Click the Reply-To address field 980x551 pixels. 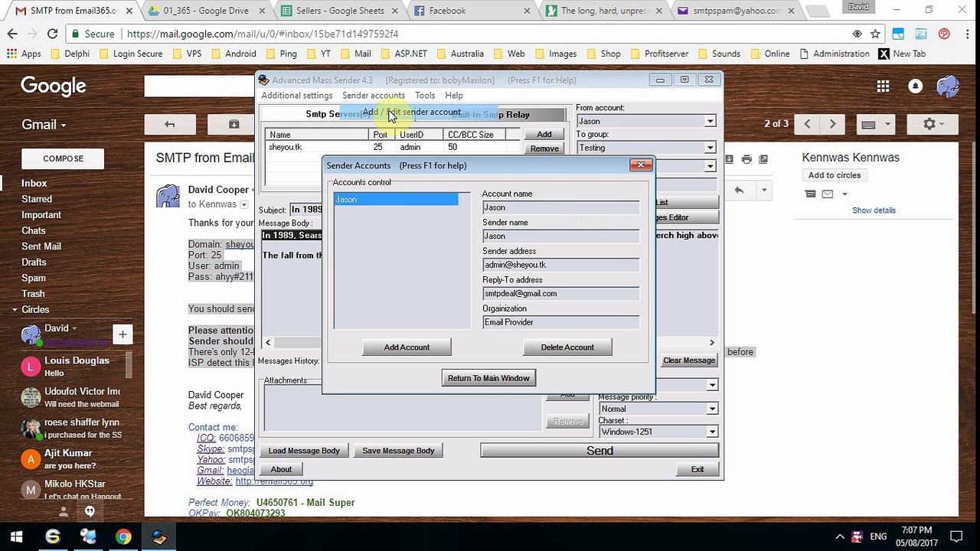(x=561, y=293)
